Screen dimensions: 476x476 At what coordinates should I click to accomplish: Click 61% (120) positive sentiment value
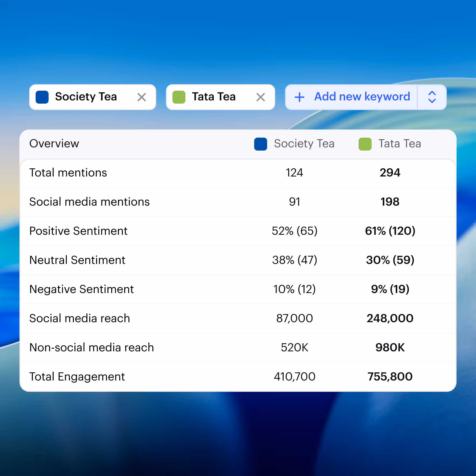pyautogui.click(x=390, y=231)
